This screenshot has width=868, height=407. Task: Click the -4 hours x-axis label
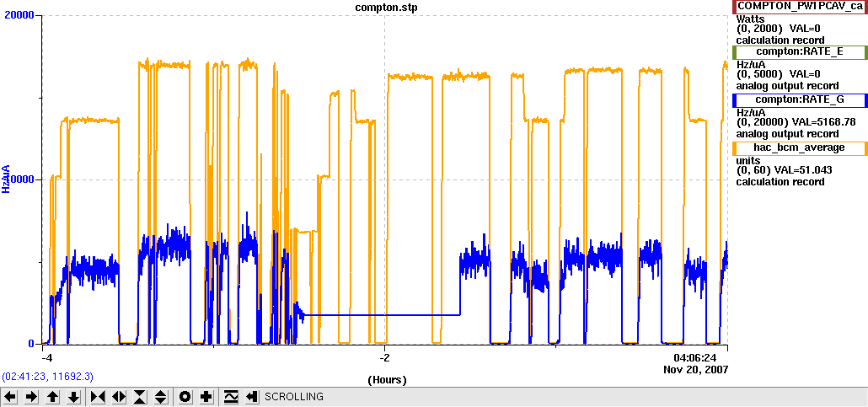pyautogui.click(x=46, y=356)
